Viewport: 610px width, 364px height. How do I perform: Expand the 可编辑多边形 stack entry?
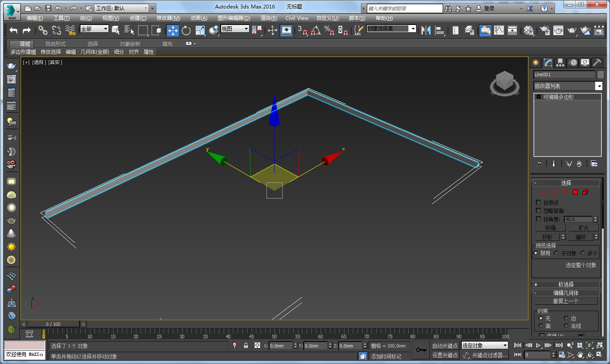[x=538, y=97]
